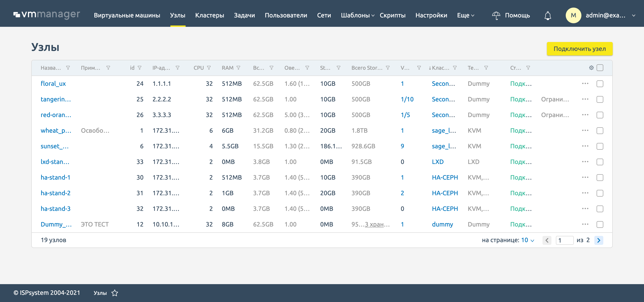Sort by Клас… cluster column header
644x302 pixels.
point(441,68)
